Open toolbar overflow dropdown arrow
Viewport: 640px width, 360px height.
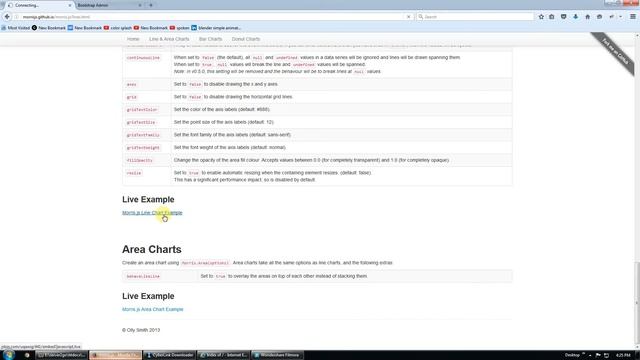tap(620, 17)
